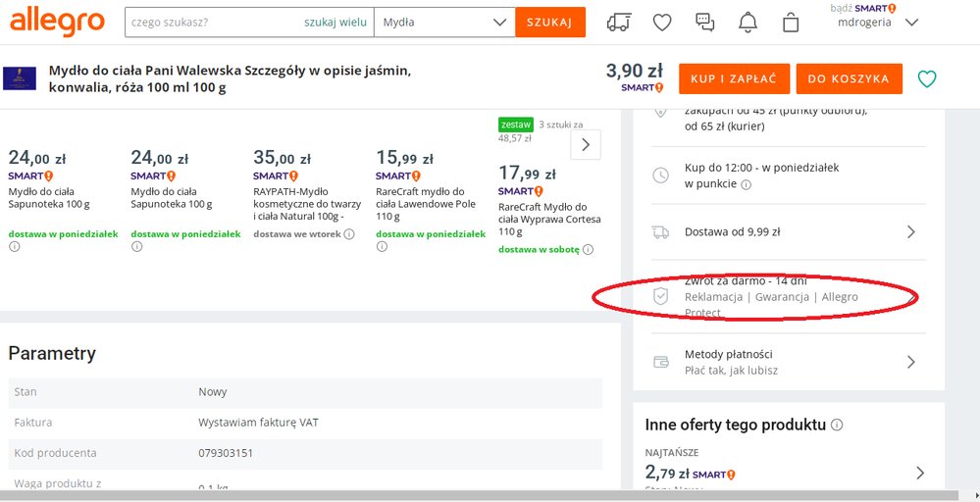
Task: Open favorites heart icon in header
Action: [x=662, y=23]
